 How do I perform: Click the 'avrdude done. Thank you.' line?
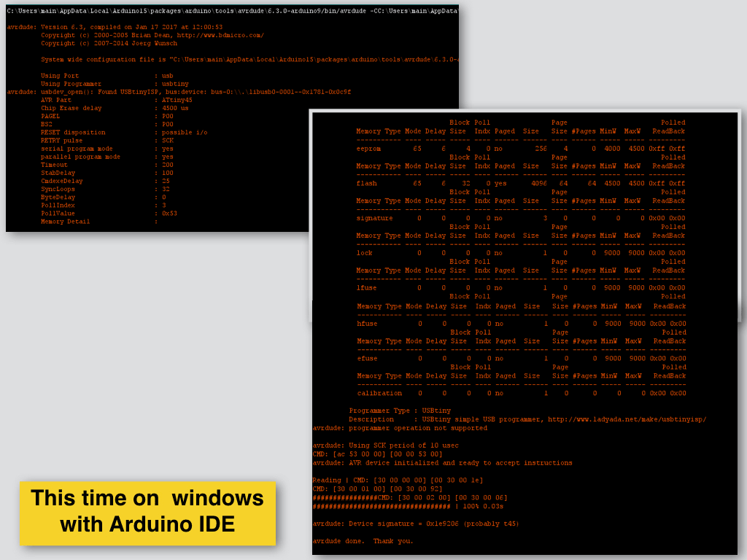363,541
